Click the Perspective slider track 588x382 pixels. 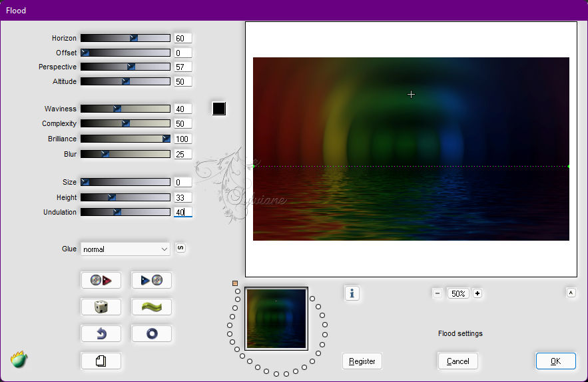[125, 67]
